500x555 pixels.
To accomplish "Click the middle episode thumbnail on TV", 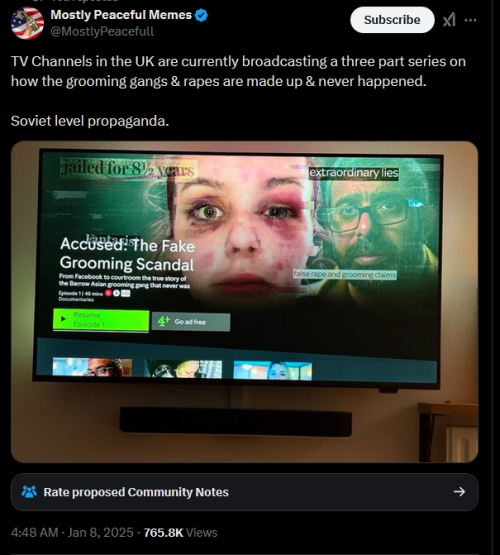I will coord(183,369).
